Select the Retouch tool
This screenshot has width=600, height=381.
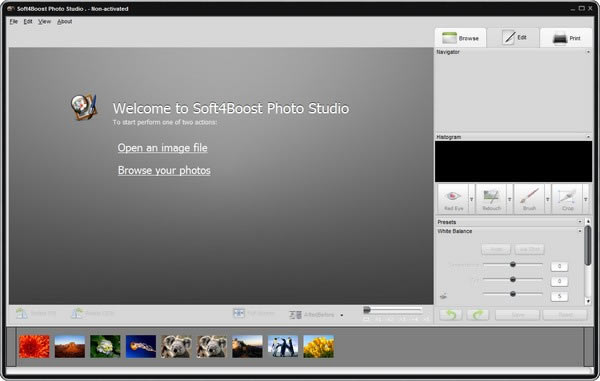pos(491,199)
